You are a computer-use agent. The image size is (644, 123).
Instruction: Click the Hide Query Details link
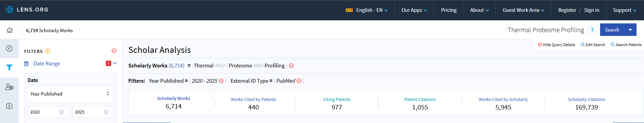(556, 45)
